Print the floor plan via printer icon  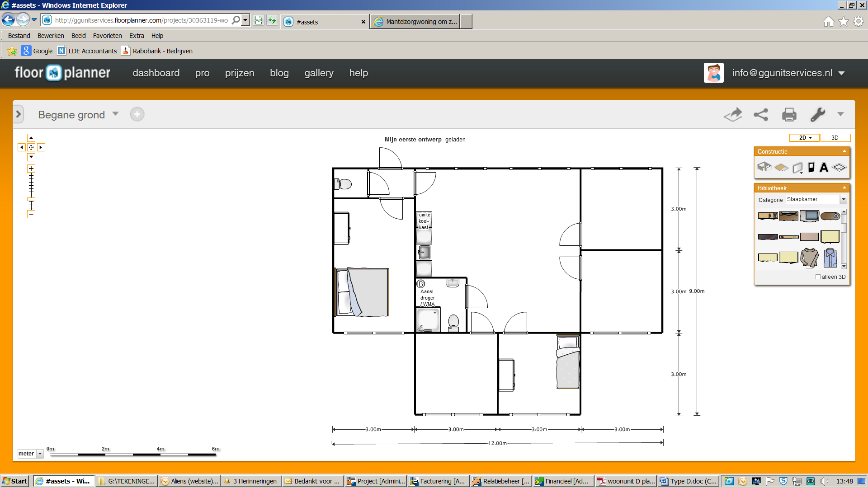coord(789,114)
